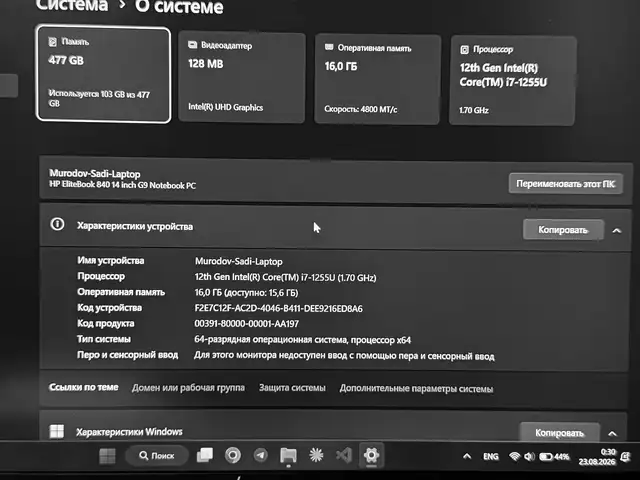Screen dimensions: 640x480
Task: Click the RAM icon on Оперативная память card
Action: pyautogui.click(x=329, y=47)
